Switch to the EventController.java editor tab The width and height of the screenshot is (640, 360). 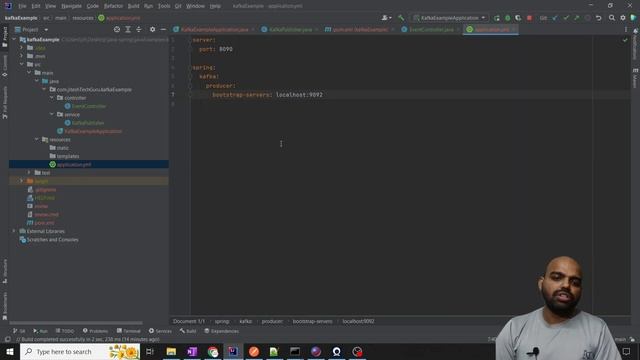pyautogui.click(x=431, y=29)
